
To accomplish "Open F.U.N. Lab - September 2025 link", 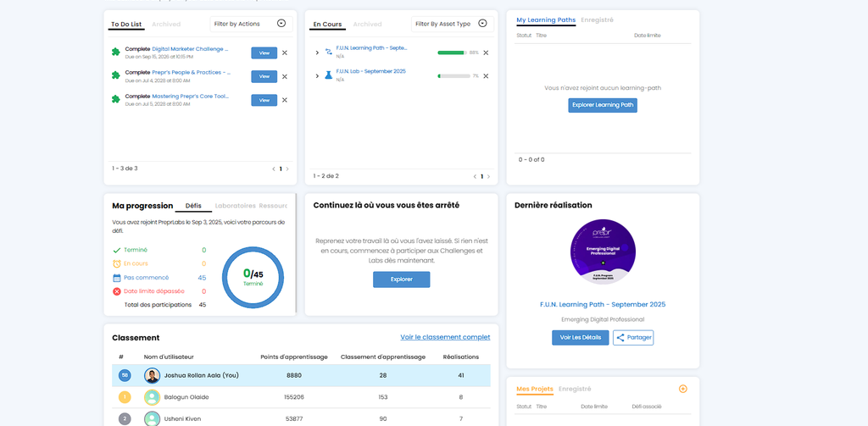I will tap(371, 71).
